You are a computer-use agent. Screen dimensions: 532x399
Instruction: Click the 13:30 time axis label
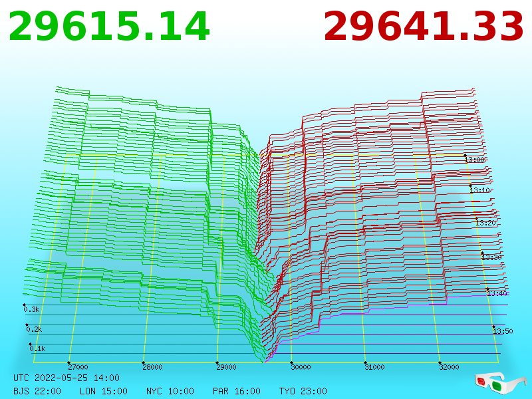point(491,257)
